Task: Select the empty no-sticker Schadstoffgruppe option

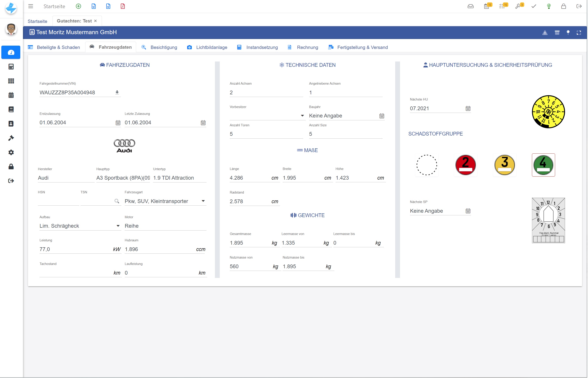Action: 426,165
